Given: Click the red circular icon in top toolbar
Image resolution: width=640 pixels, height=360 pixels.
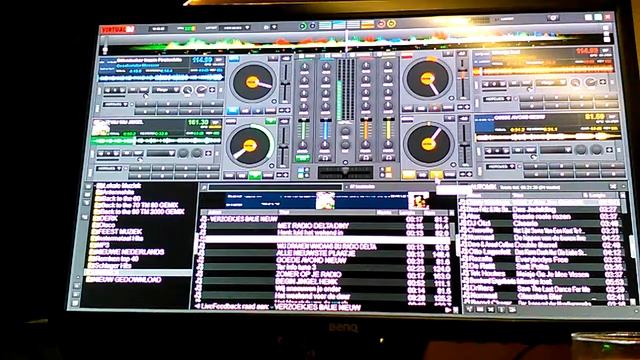Looking at the screenshot, I should pos(381,24).
